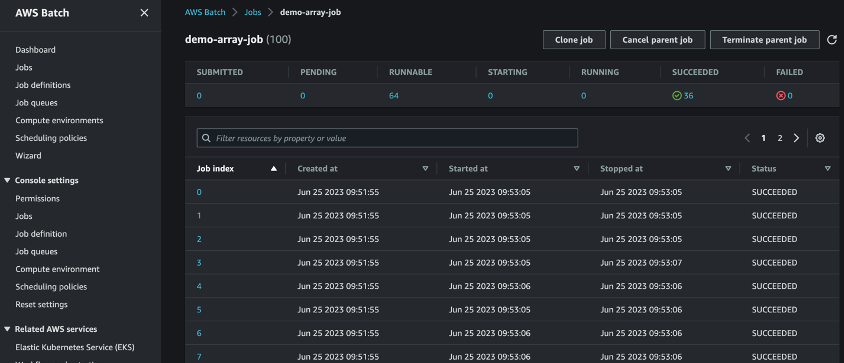The image size is (844, 363).
Task: Open Jobs under Console settings
Action: point(24,216)
